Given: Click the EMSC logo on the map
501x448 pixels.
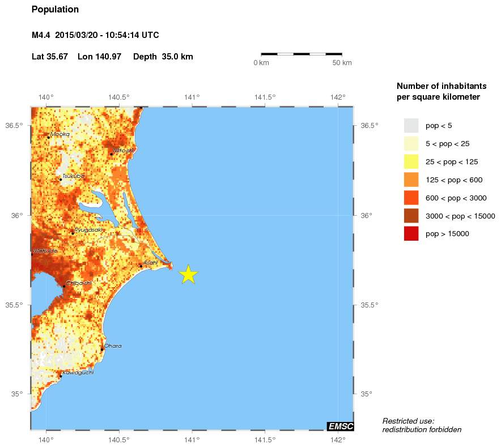Looking at the screenshot, I should click(x=340, y=426).
